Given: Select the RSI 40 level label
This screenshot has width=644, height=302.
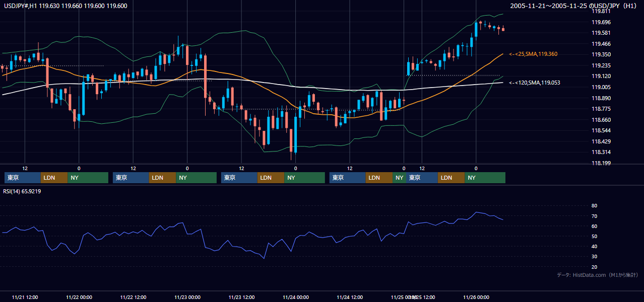Looking at the screenshot, I should (594, 246).
